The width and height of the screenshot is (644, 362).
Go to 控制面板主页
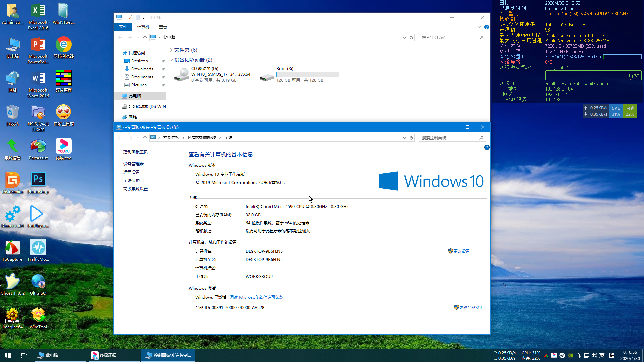coord(135,152)
